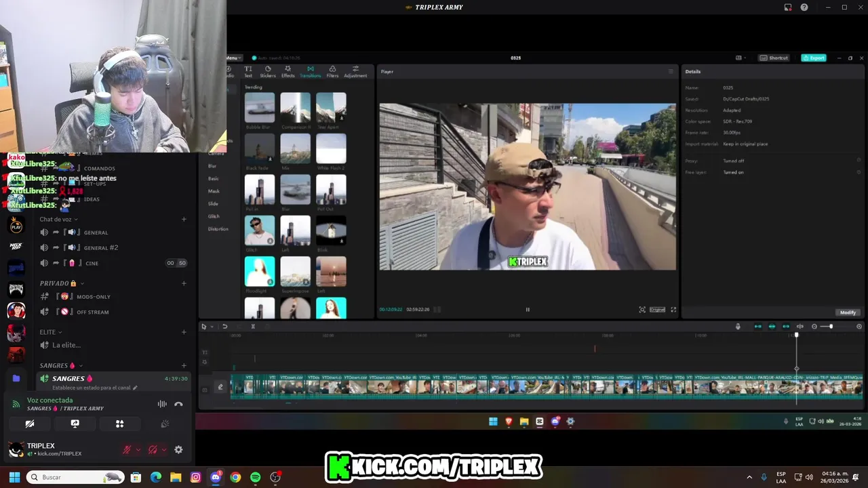Select the White Flash transition thumbnail
The image size is (868, 488).
click(331, 148)
